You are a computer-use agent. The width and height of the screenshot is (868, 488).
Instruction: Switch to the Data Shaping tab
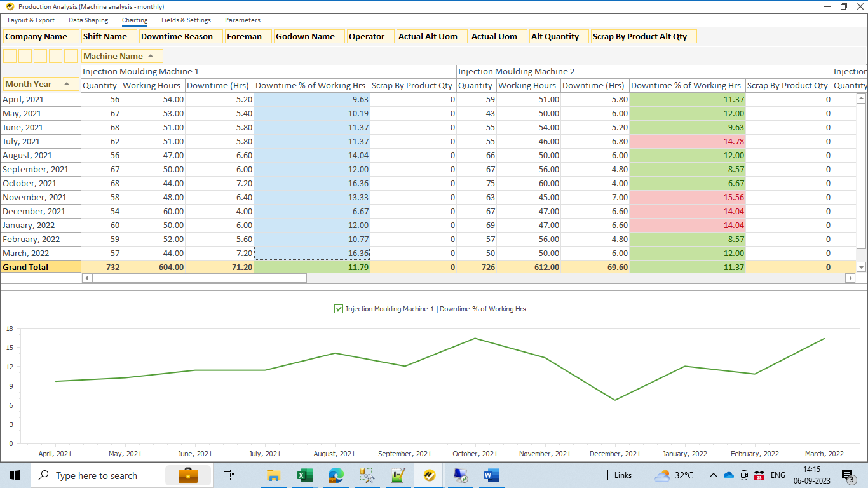88,20
